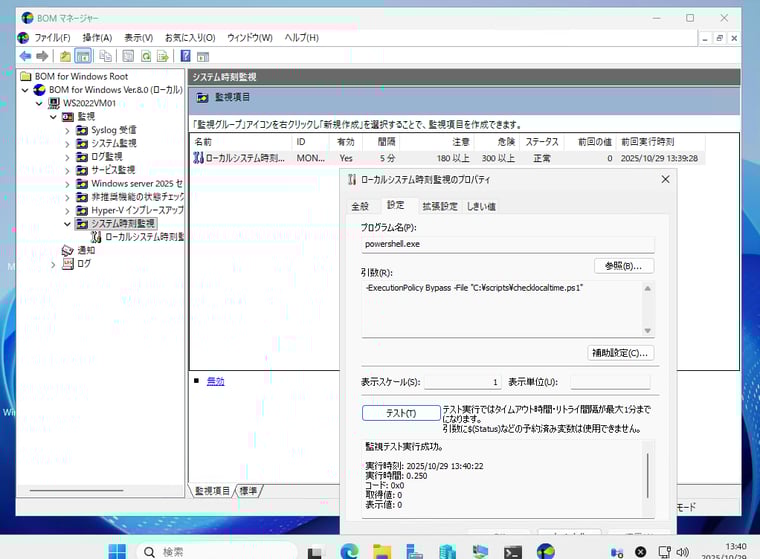Switch to the 拡張設定 tab
Viewport: 760px width, 559px height.
tap(440, 206)
